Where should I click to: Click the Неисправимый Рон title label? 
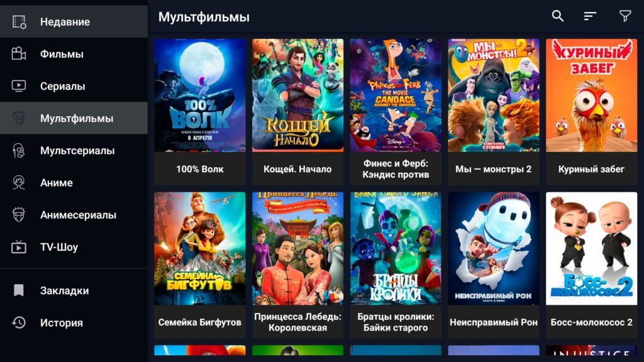493,322
